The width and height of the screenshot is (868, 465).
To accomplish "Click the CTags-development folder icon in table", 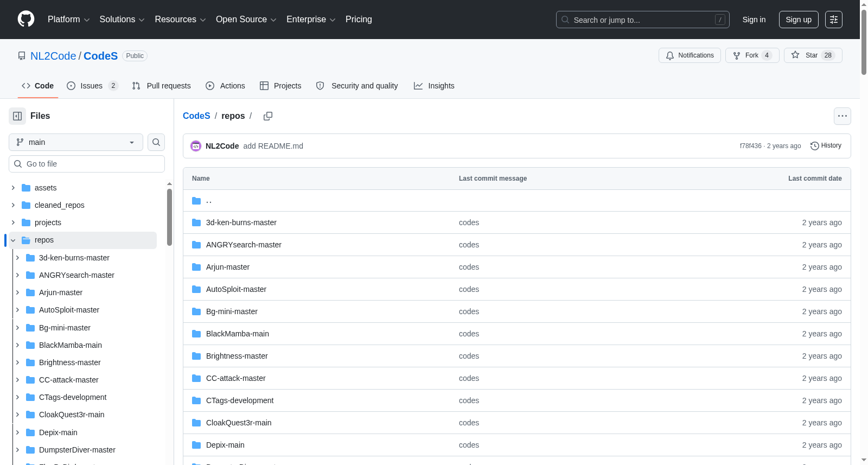I will click(196, 400).
